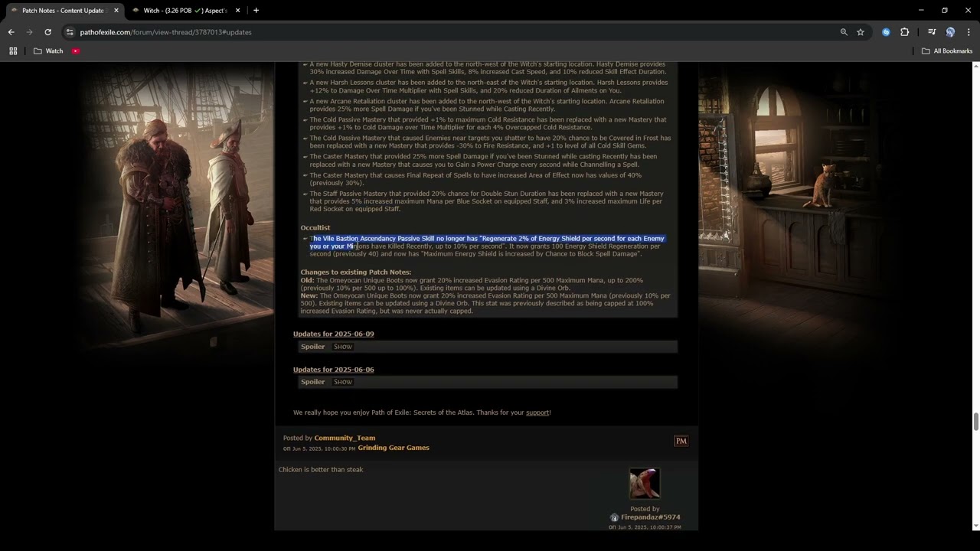Close the Witch POB tab
The height and width of the screenshot is (551, 980).
(x=238, y=11)
